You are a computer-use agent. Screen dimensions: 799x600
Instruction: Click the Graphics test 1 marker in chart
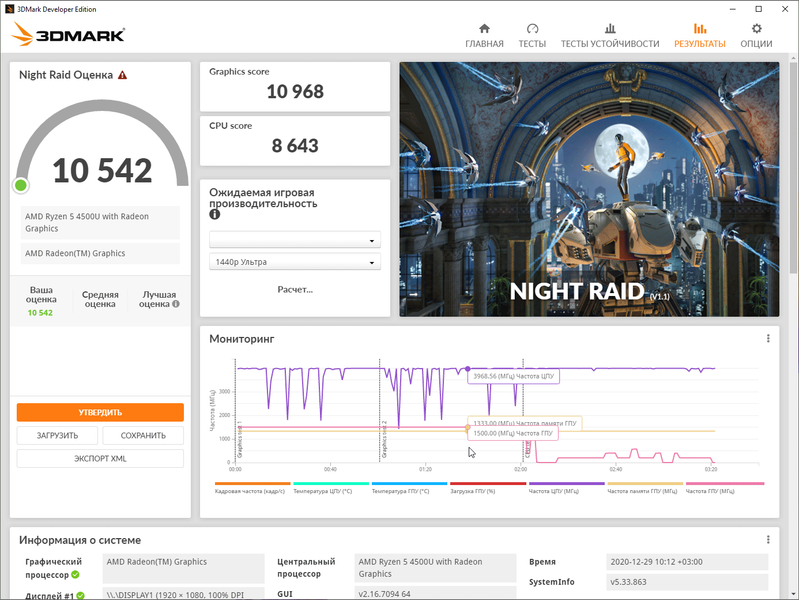(240, 439)
